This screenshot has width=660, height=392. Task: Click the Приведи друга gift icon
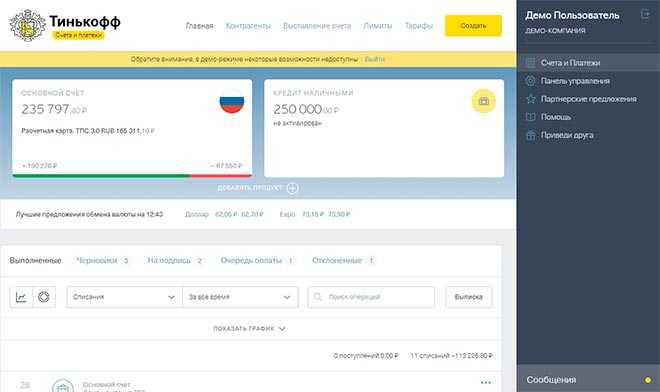pyautogui.click(x=531, y=135)
